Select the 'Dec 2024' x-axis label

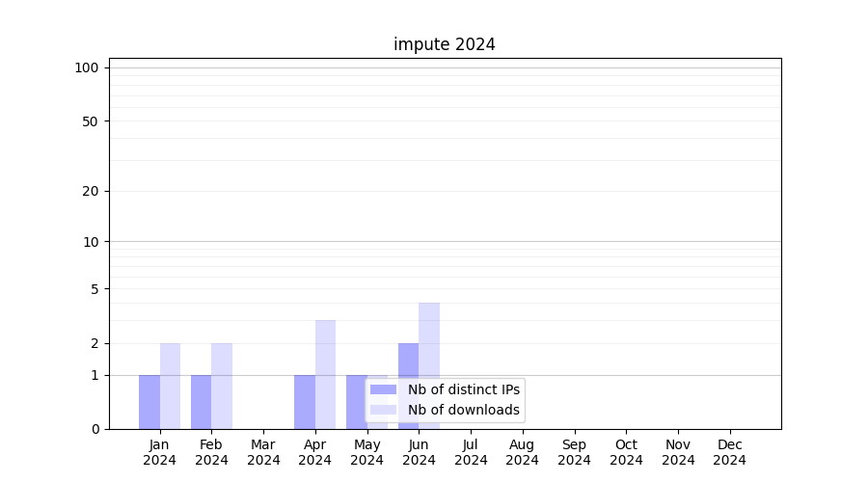[x=729, y=452]
